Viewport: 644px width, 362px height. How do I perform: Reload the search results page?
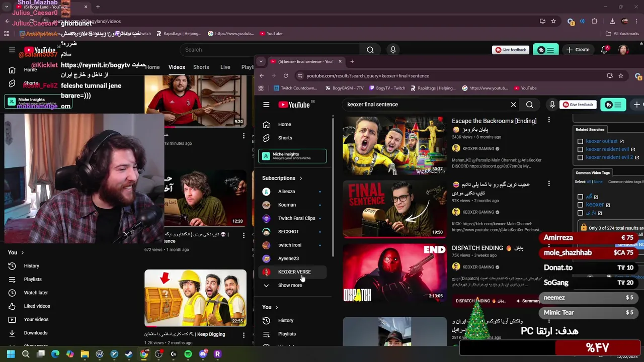(286, 76)
